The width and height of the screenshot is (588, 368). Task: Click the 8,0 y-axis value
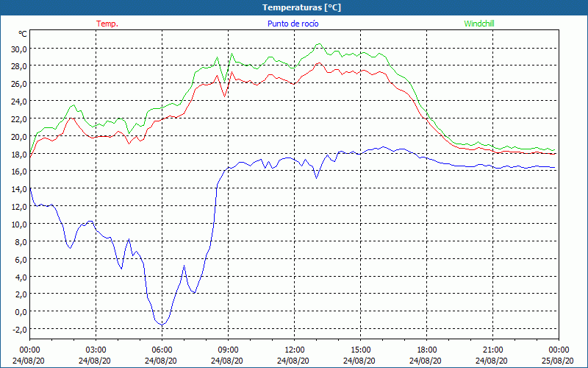pyautogui.click(x=20, y=242)
